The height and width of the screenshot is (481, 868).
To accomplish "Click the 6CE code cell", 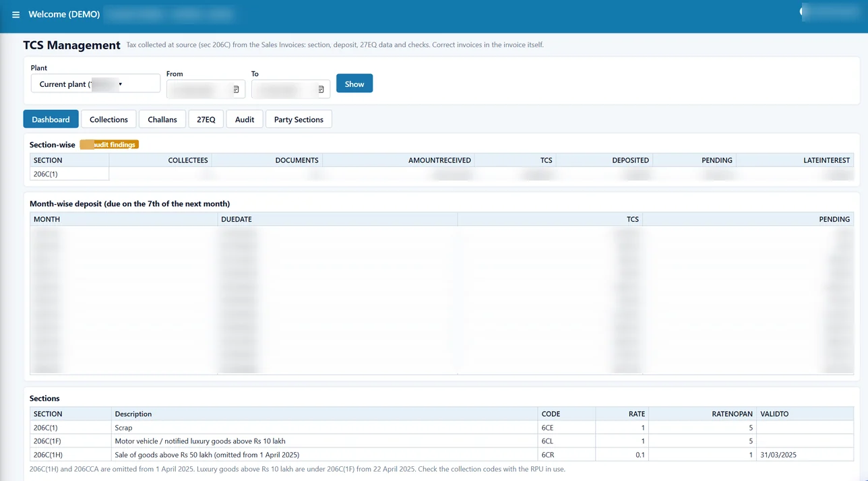I will 567,427.
